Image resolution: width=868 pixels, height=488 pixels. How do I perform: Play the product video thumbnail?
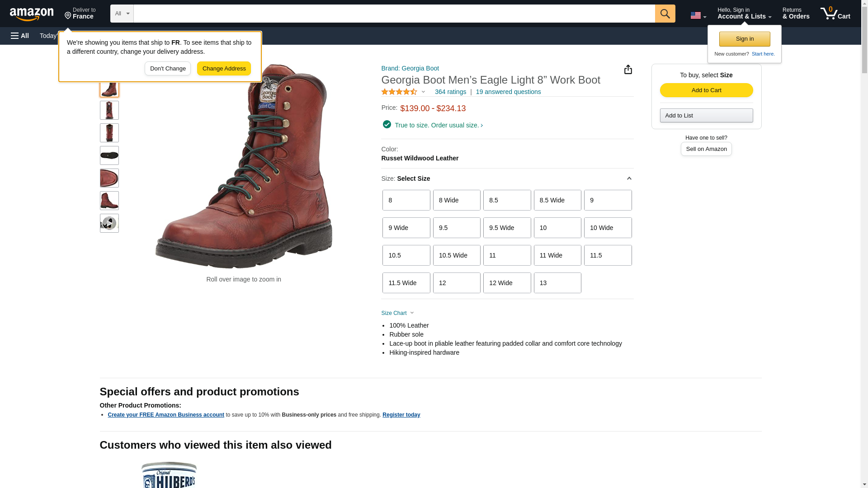[x=109, y=223]
